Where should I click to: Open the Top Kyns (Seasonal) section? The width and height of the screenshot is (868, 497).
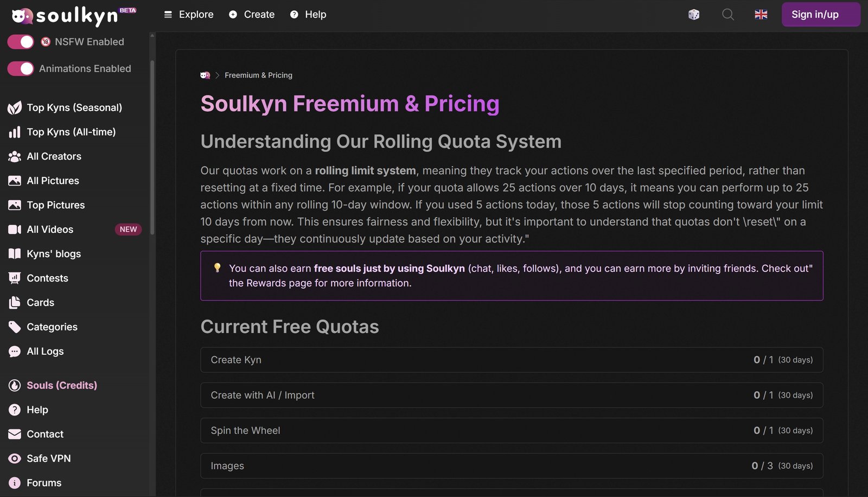point(75,107)
